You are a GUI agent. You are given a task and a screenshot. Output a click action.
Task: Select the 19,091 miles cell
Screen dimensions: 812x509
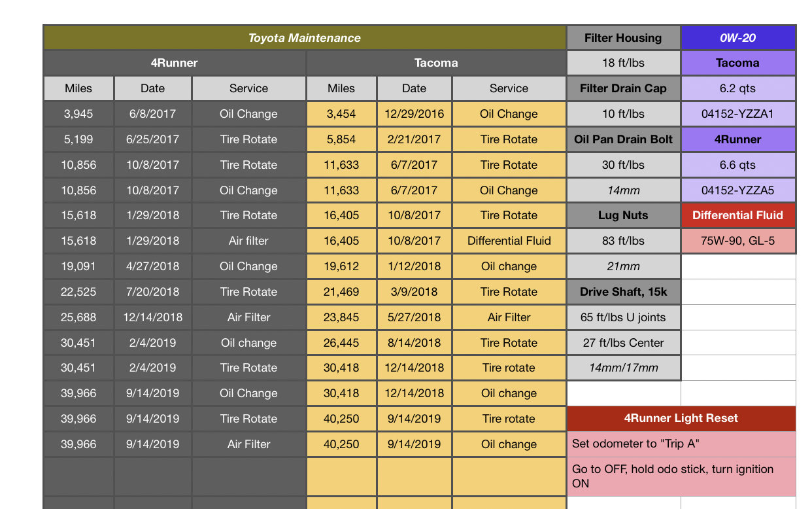pos(78,266)
